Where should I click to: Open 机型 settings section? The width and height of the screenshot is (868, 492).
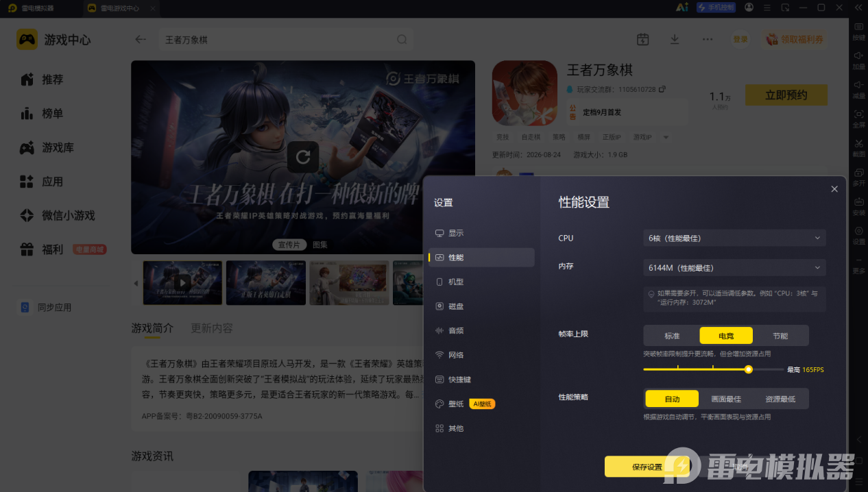[481, 282]
